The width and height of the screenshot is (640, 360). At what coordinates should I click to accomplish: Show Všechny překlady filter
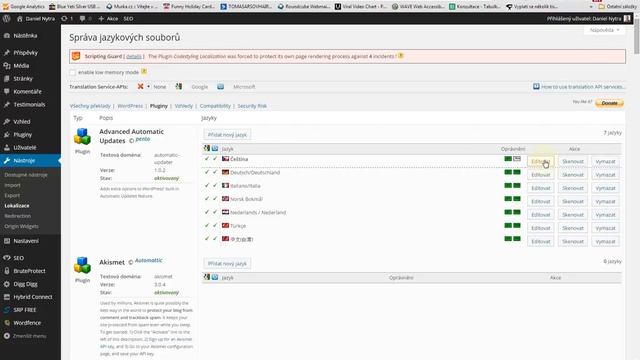point(90,106)
